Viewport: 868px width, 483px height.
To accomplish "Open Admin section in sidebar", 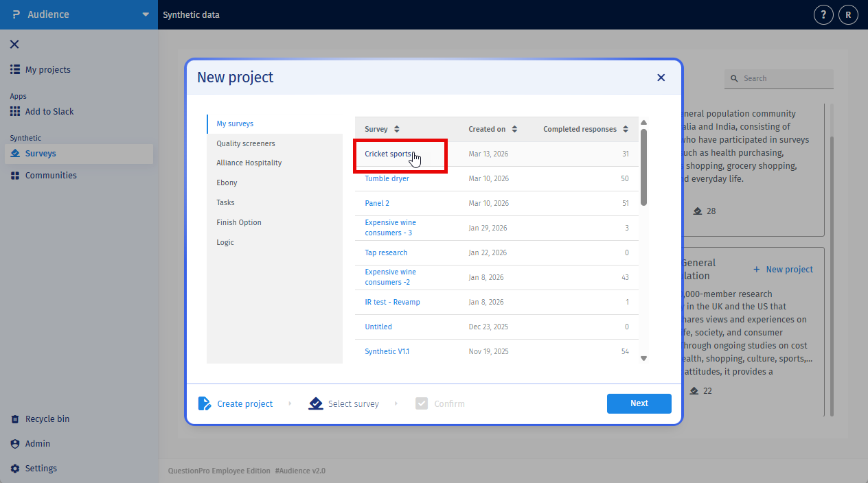I will pos(38,444).
